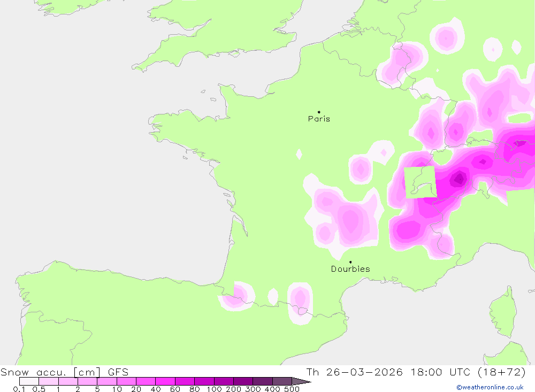This screenshot has width=535, height=392.
Task: Pick the 300–400 cm legend swatch
Action: (x=263, y=381)
